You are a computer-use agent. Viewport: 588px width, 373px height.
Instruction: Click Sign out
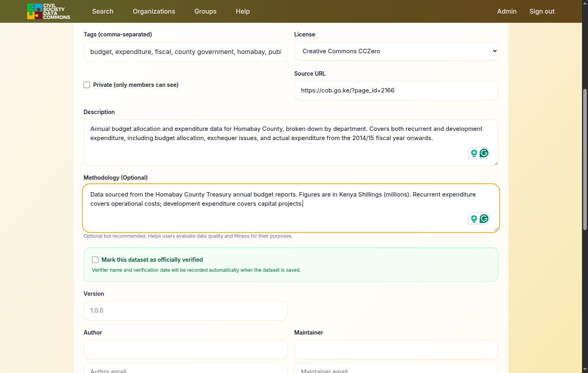(x=542, y=11)
